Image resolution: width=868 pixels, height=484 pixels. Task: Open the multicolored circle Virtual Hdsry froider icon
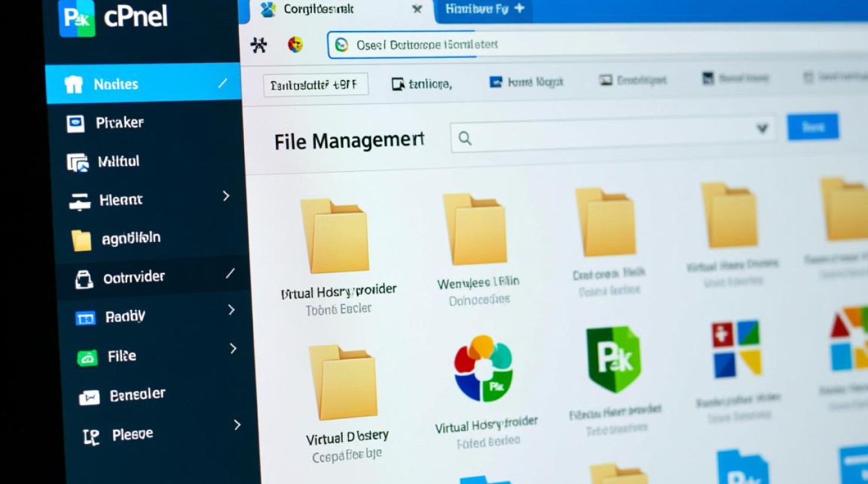tap(483, 368)
